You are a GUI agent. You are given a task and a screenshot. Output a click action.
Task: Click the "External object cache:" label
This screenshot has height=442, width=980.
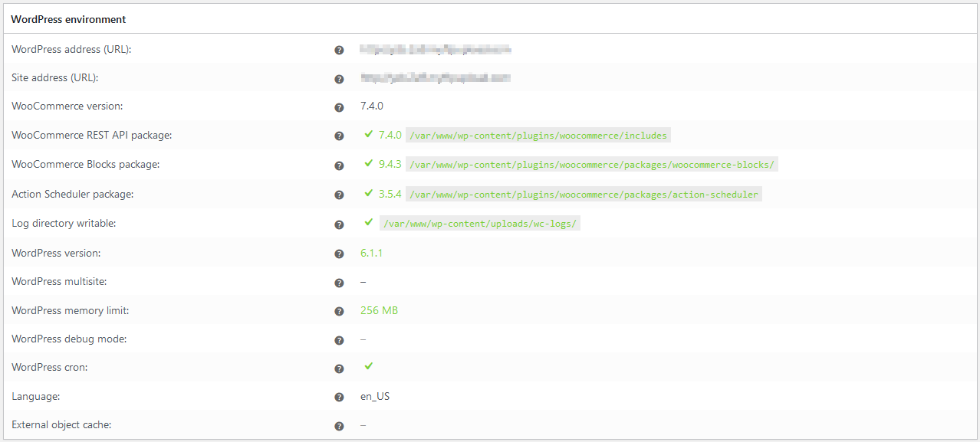coord(61,425)
